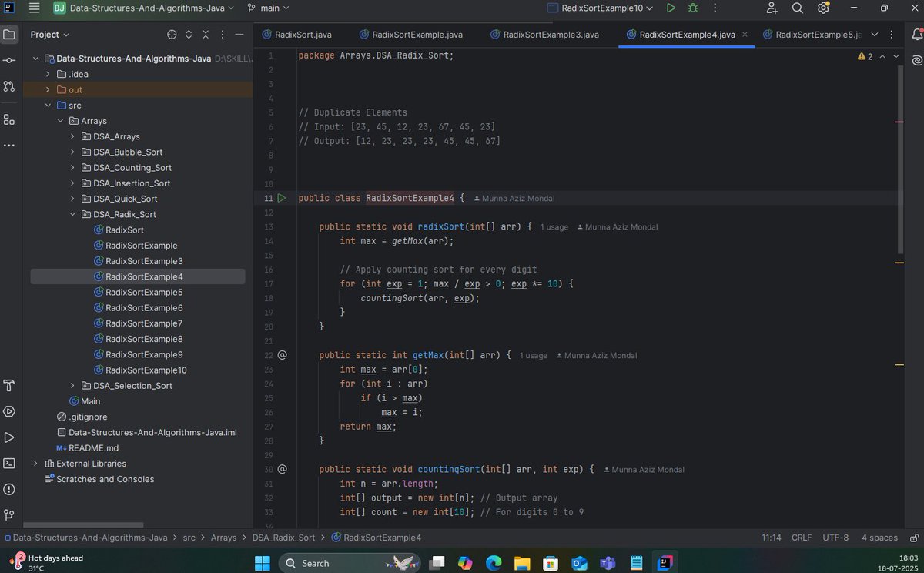Click '1 usage' hint beside radixSort
The height and width of the screenshot is (573, 924).
coord(554,227)
